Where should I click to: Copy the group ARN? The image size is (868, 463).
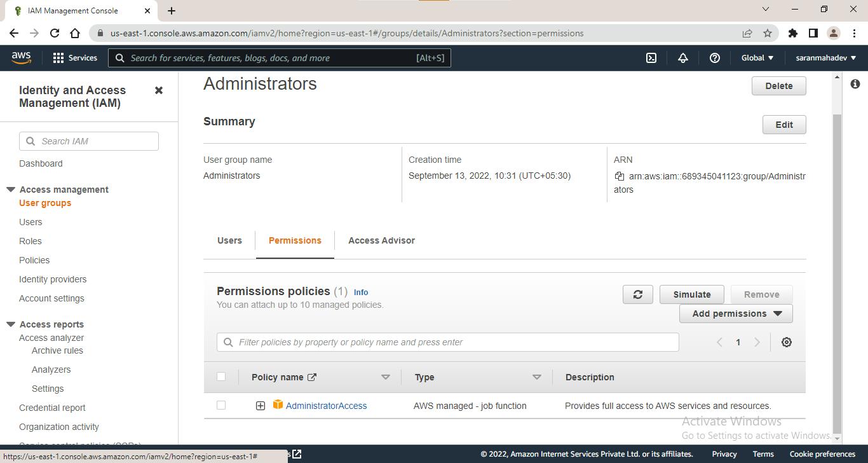click(x=620, y=176)
